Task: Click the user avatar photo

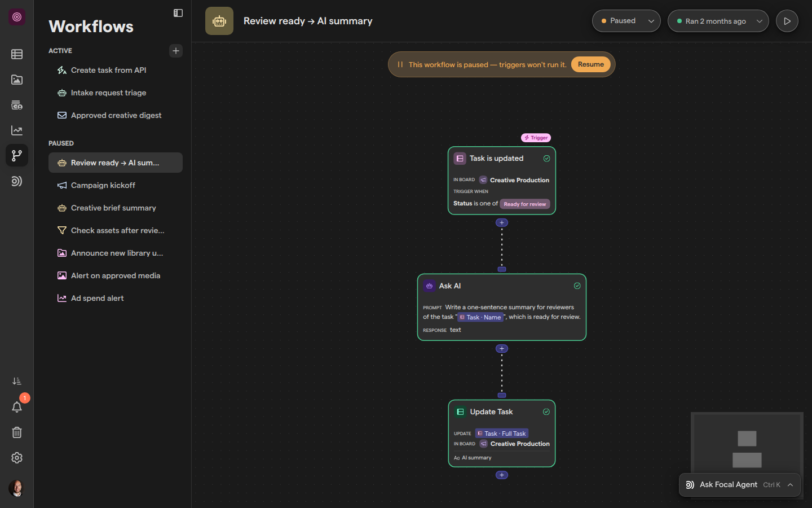Action: 17,488
